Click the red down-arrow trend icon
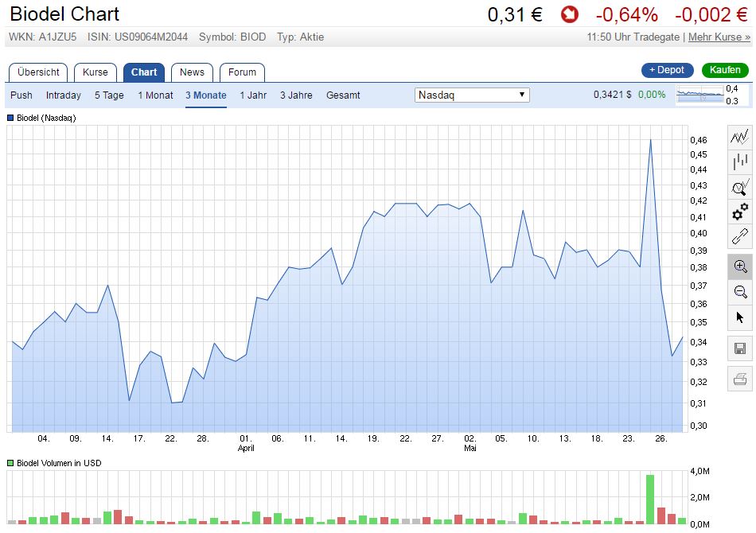 point(570,14)
